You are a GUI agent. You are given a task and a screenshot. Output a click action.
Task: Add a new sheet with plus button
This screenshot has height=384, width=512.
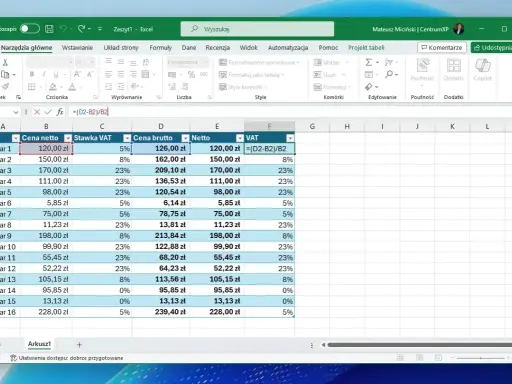click(79, 345)
